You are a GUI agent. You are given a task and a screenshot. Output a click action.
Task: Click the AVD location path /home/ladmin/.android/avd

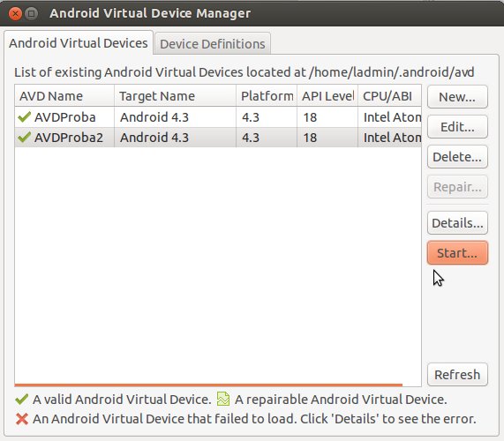(391, 72)
